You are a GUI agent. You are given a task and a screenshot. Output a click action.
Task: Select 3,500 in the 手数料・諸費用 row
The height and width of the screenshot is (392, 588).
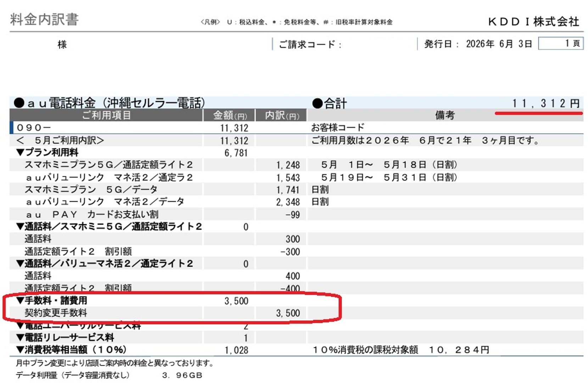pos(236,301)
